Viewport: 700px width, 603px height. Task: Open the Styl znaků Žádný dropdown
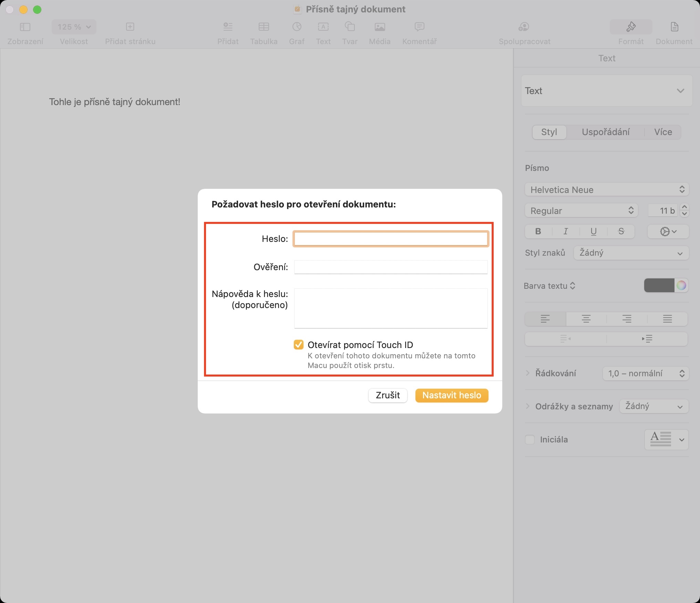click(631, 253)
